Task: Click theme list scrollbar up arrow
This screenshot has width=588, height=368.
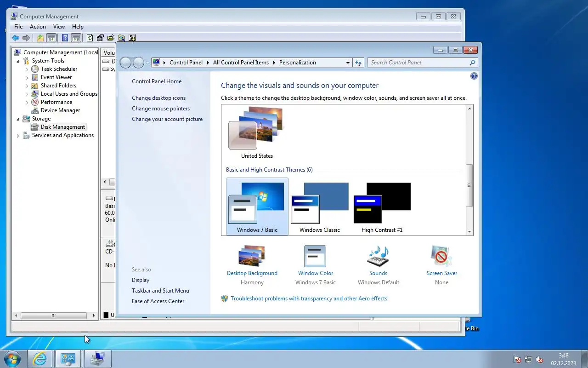Action: click(469, 109)
